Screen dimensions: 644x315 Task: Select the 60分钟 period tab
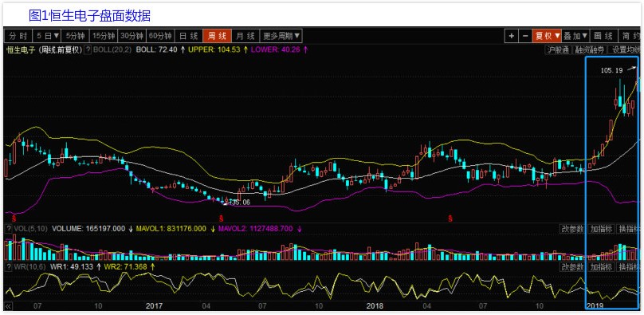(160, 36)
